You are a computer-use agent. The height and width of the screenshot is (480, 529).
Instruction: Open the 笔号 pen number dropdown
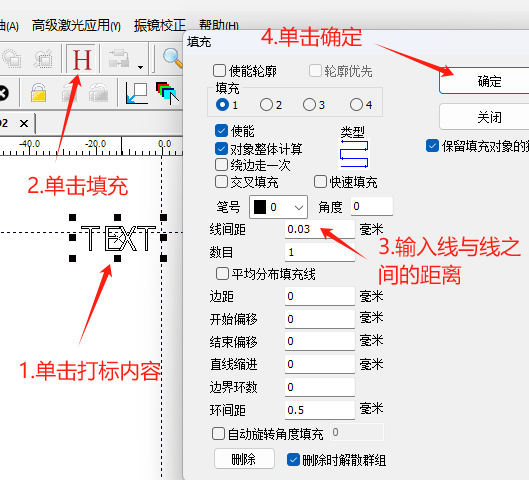(x=278, y=207)
